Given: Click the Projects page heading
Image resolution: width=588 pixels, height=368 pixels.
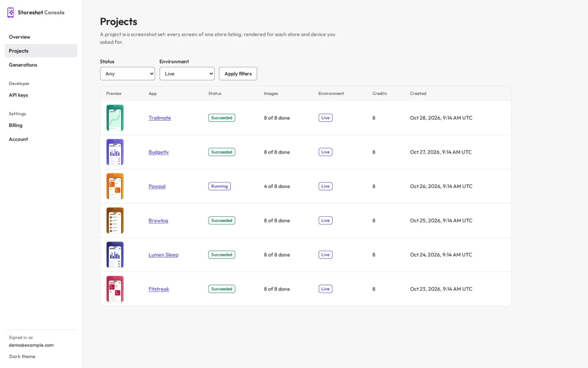Looking at the screenshot, I should pyautogui.click(x=118, y=22).
